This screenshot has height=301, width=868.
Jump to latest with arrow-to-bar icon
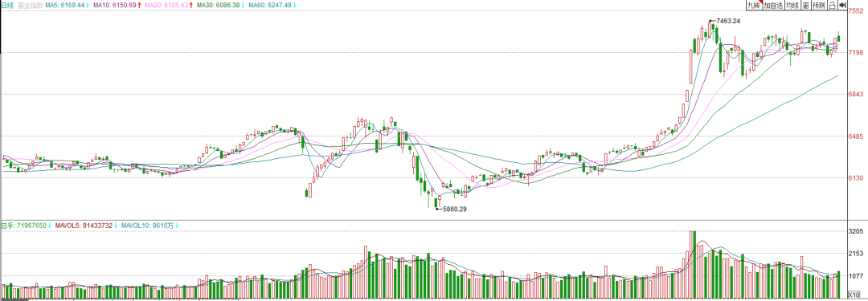(x=842, y=5)
